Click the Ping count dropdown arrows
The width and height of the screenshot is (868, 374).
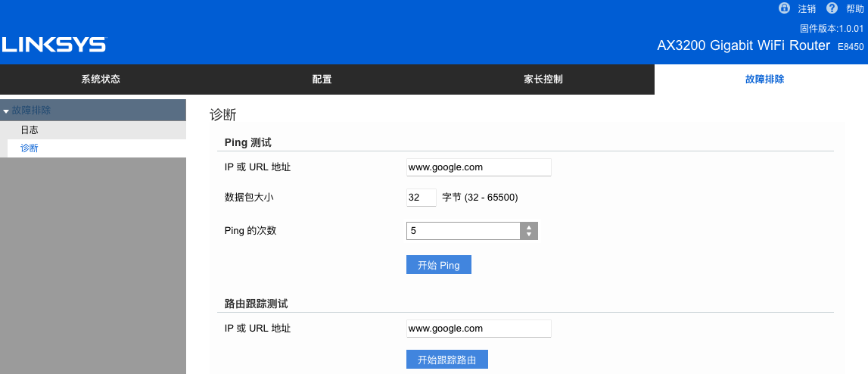[x=529, y=231]
